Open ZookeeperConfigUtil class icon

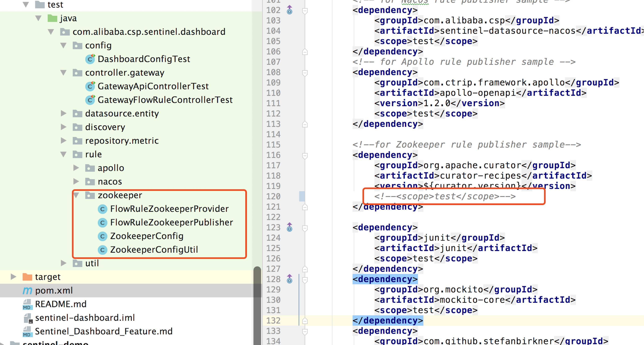(102, 250)
